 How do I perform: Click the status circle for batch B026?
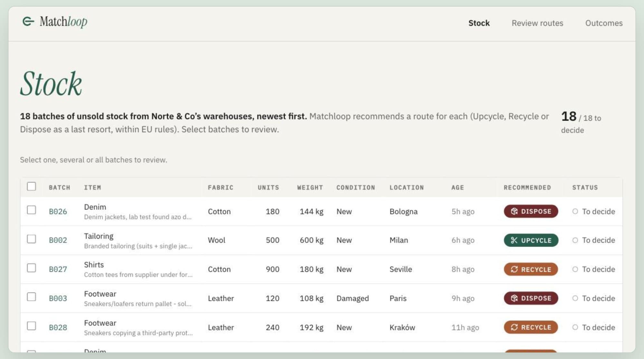pos(575,211)
